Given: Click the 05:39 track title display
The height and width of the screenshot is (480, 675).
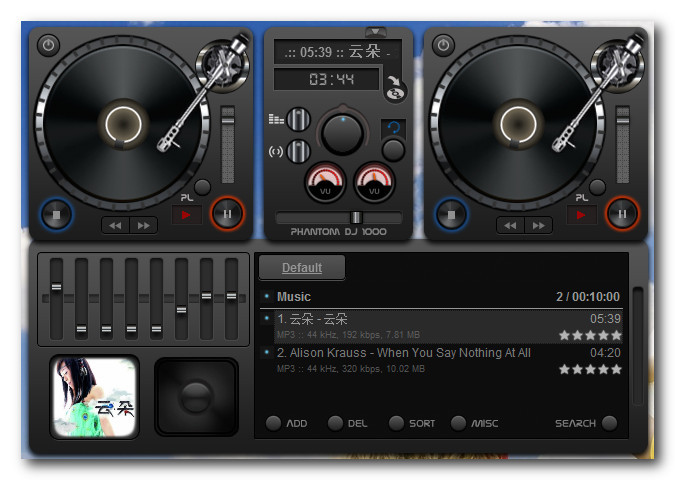Looking at the screenshot, I should (x=338, y=52).
